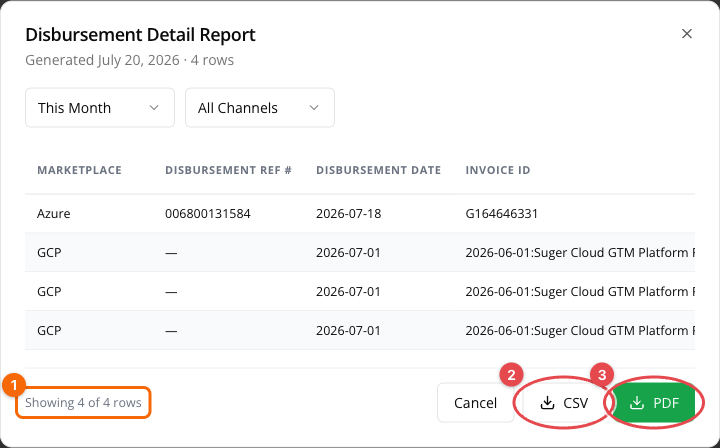Click the Marketplace column header

(79, 170)
